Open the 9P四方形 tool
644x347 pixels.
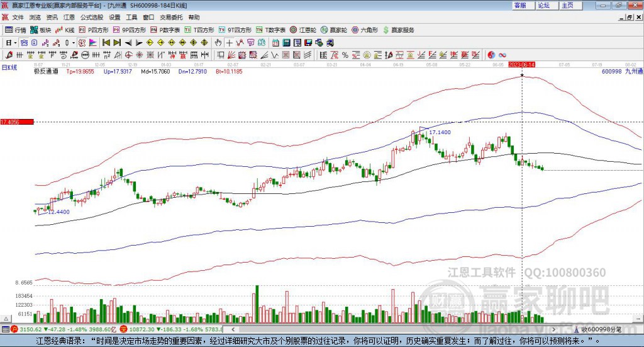(130, 30)
